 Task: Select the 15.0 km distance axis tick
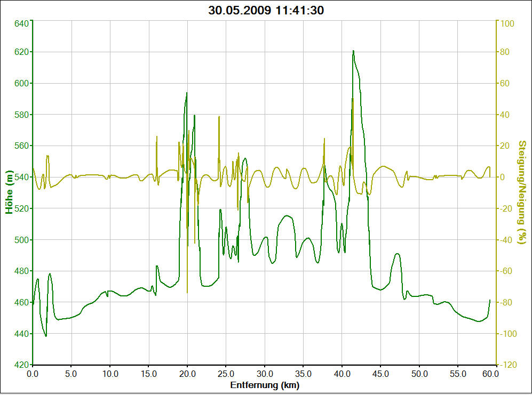coord(148,374)
